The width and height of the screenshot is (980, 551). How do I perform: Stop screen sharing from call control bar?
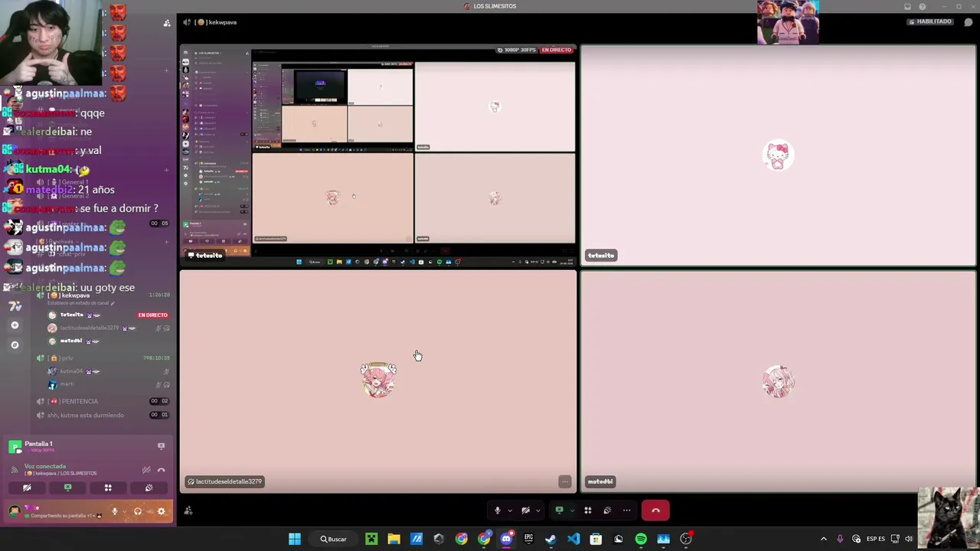(559, 510)
